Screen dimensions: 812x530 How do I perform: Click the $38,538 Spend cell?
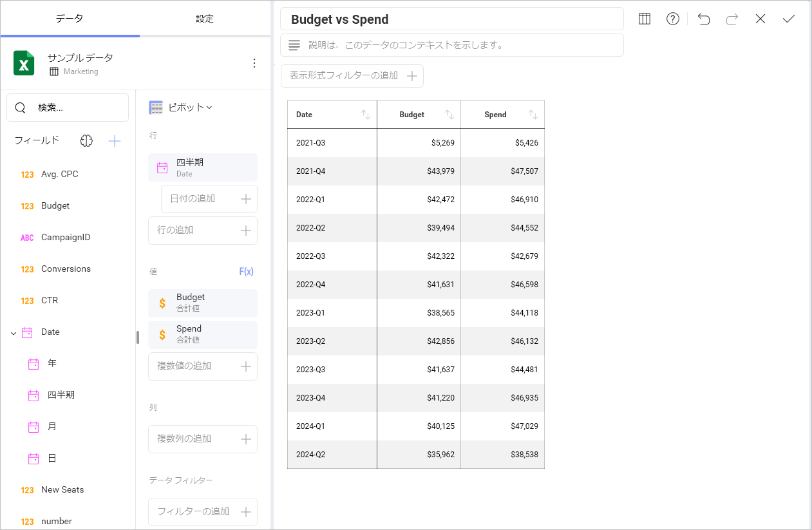pos(503,455)
